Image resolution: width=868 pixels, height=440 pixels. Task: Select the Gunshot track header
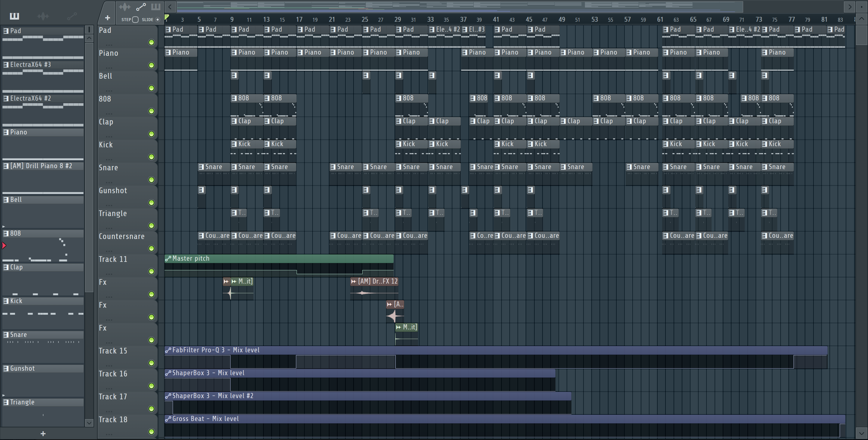(128, 196)
